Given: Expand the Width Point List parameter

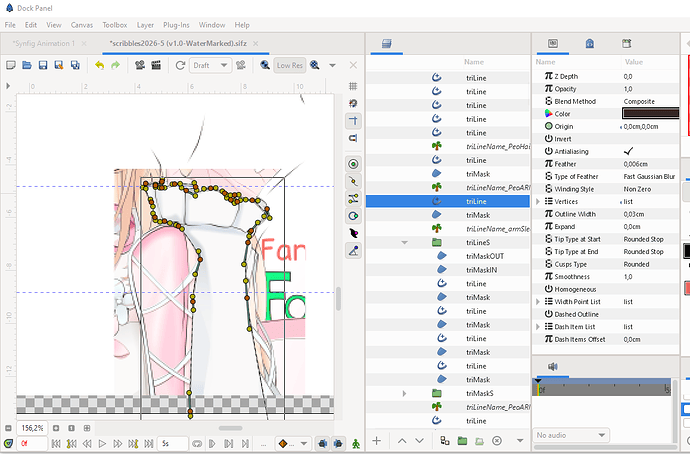Looking at the screenshot, I should click(x=538, y=302).
